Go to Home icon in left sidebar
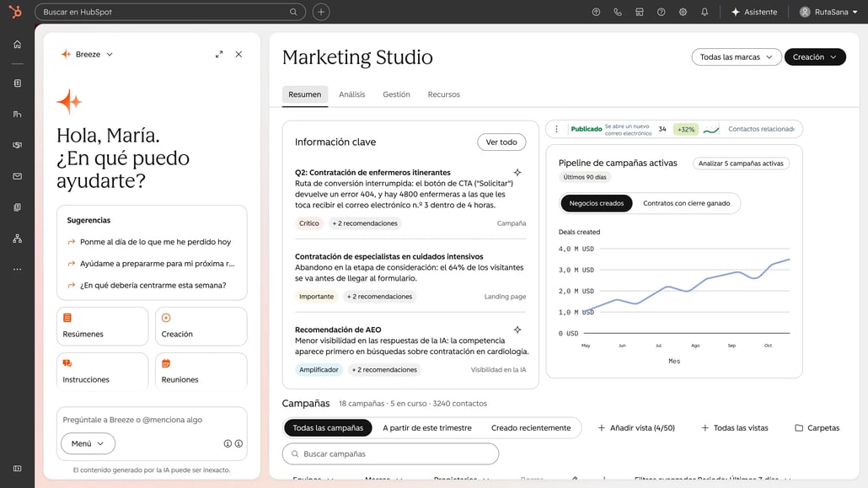Viewport: 868px width, 488px height. coord(17,45)
